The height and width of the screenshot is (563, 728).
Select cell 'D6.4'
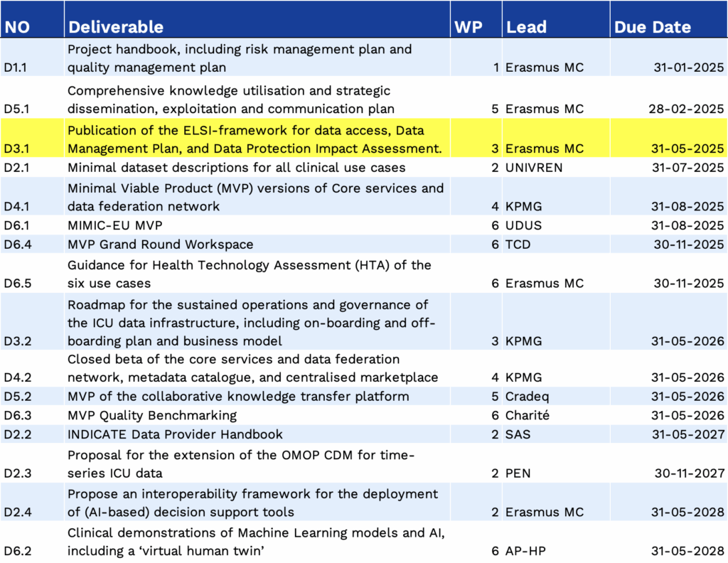click(32, 244)
